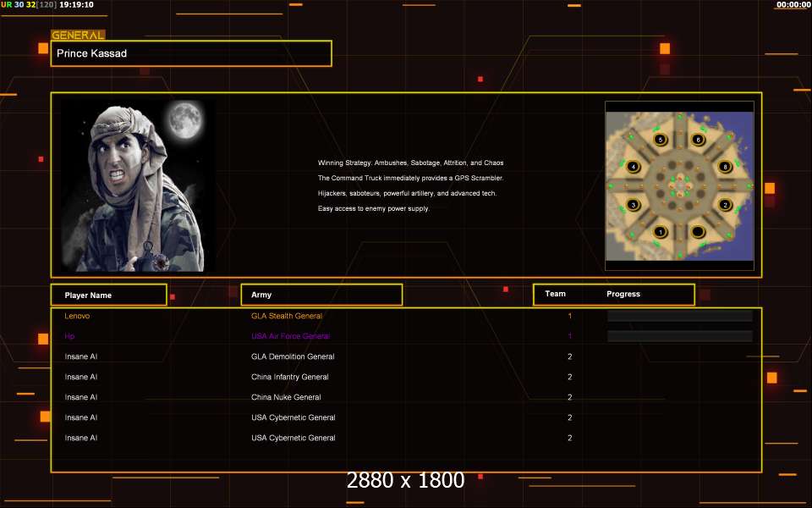Click the Hijackers, saboteurs description line
Image resolution: width=812 pixels, height=508 pixels.
pyautogui.click(x=407, y=193)
